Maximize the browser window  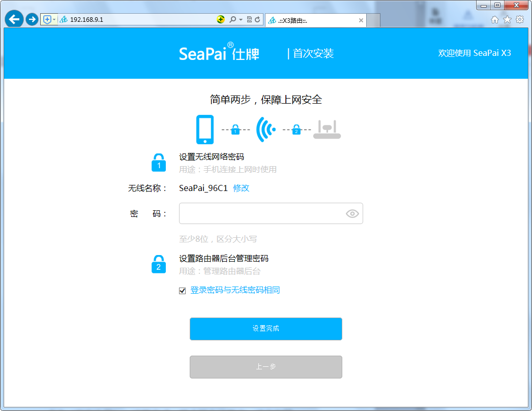[497, 6]
